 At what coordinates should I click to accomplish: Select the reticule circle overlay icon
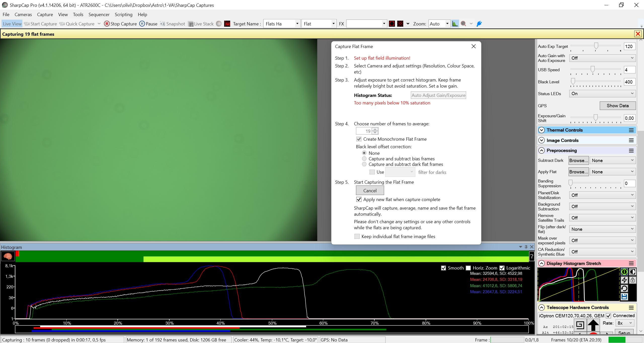(x=392, y=24)
